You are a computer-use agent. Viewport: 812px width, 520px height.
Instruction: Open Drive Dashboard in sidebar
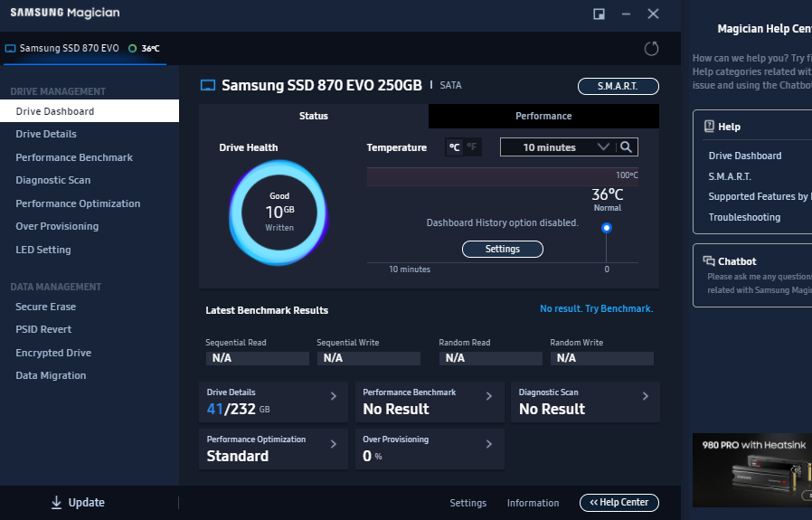[90, 111]
